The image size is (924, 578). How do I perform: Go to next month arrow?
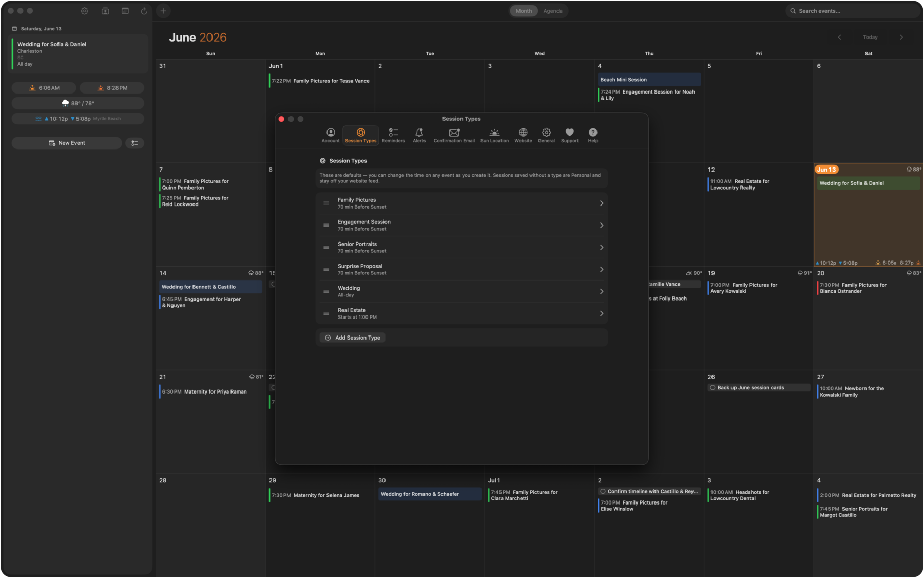tap(901, 37)
